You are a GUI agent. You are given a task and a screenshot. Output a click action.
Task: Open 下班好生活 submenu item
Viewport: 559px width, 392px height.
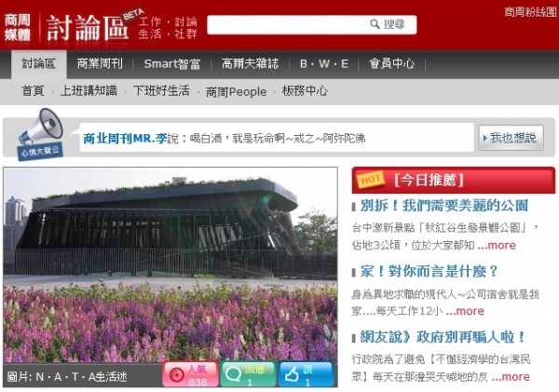[161, 91]
